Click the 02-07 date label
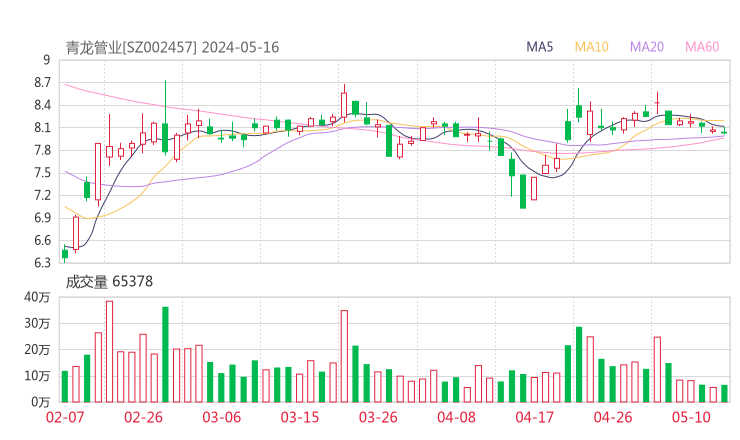 [x=65, y=417]
